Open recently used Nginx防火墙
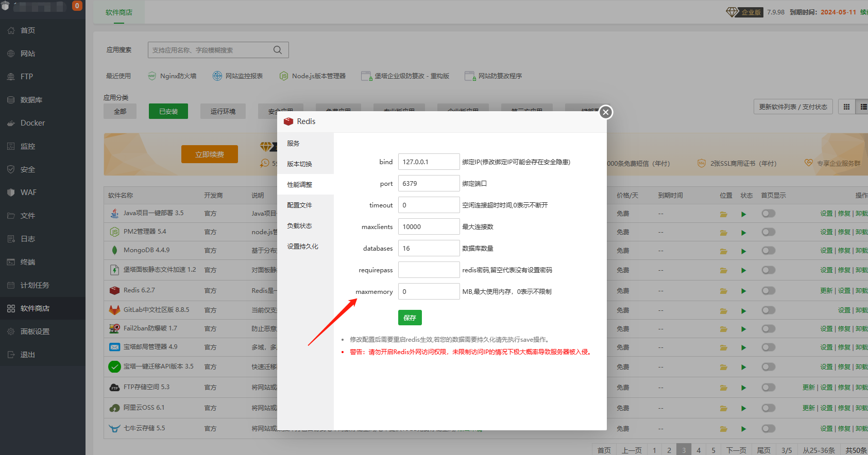Viewport: 868px width, 455px height. 172,76
